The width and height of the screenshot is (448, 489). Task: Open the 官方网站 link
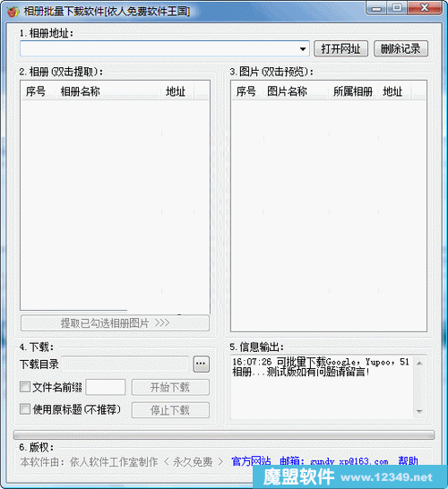tap(251, 461)
